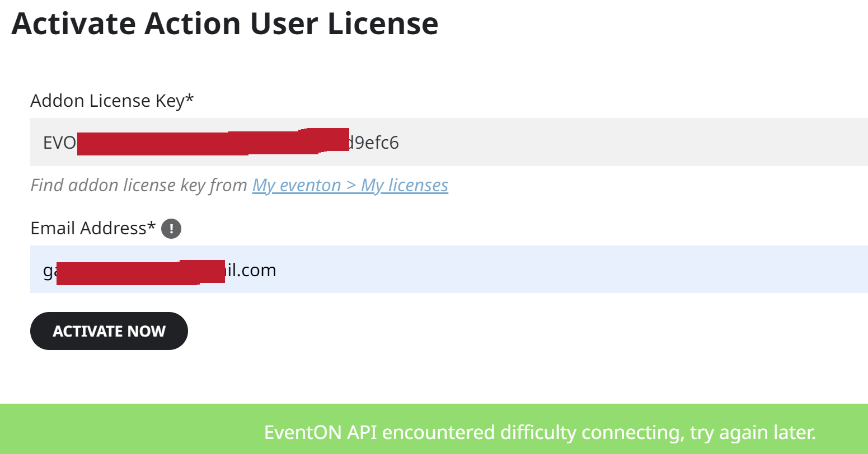Click the Addon License Key* label
Image resolution: width=868 pixels, height=454 pixels.
pyautogui.click(x=112, y=101)
